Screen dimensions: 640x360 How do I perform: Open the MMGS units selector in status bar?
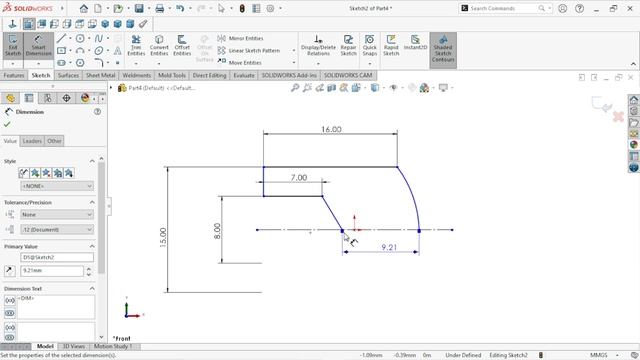[x=599, y=355]
